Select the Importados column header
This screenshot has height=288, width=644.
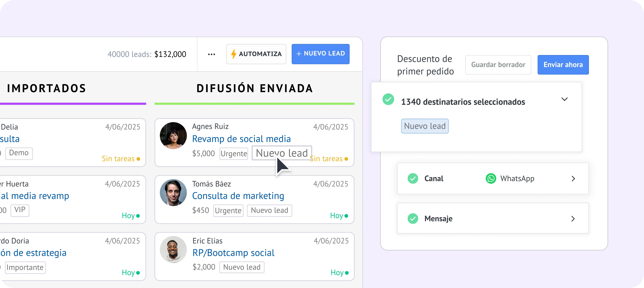coord(46,88)
